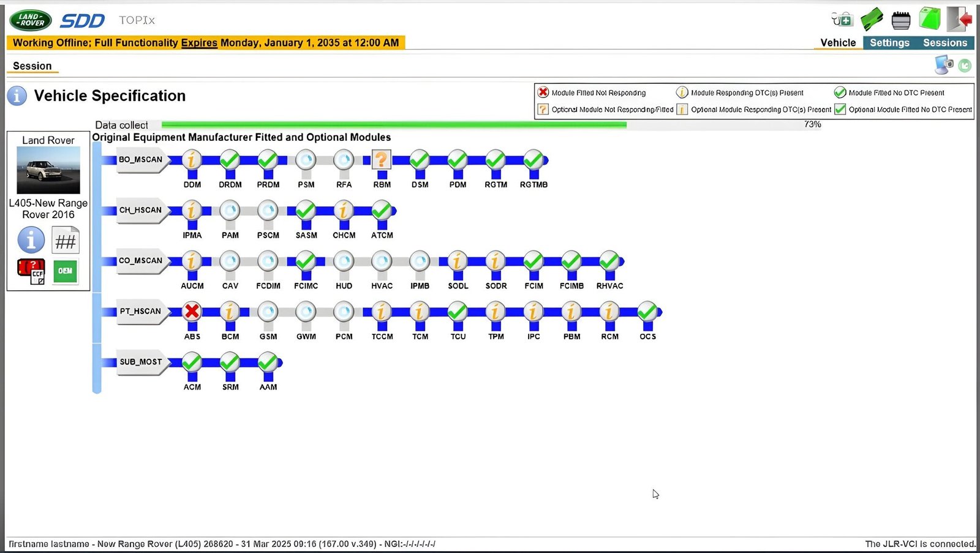Screen dimensions: 980x553
Task: Click the calendar toolbar icon
Action: [901, 20]
